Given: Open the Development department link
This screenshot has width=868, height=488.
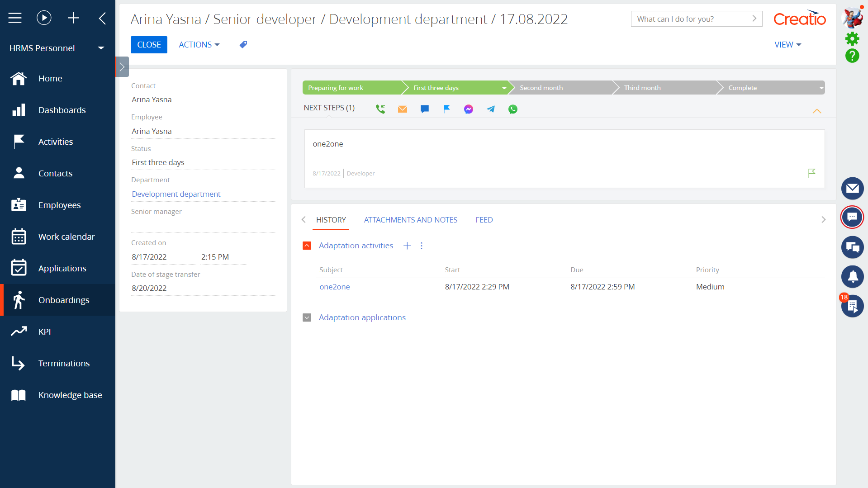Looking at the screenshot, I should point(176,194).
